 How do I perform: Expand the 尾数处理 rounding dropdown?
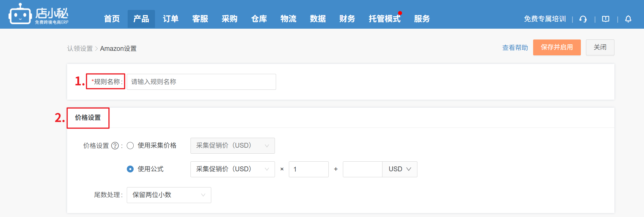click(169, 195)
